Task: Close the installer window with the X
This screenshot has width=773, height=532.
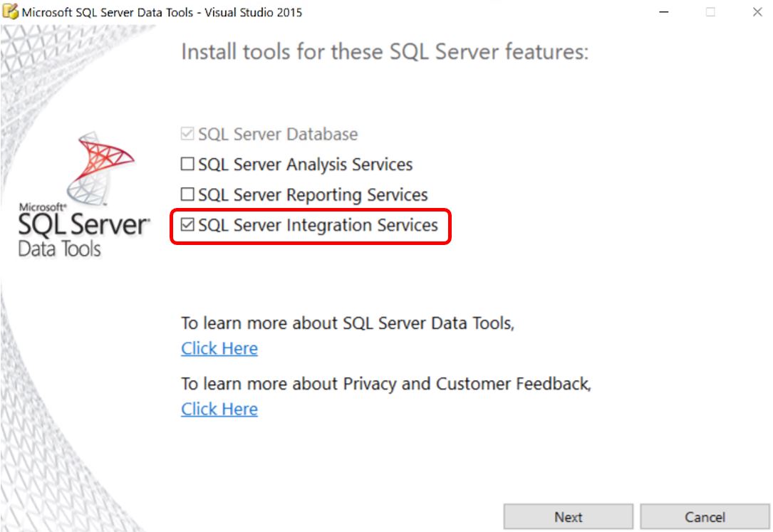Action: [x=757, y=12]
